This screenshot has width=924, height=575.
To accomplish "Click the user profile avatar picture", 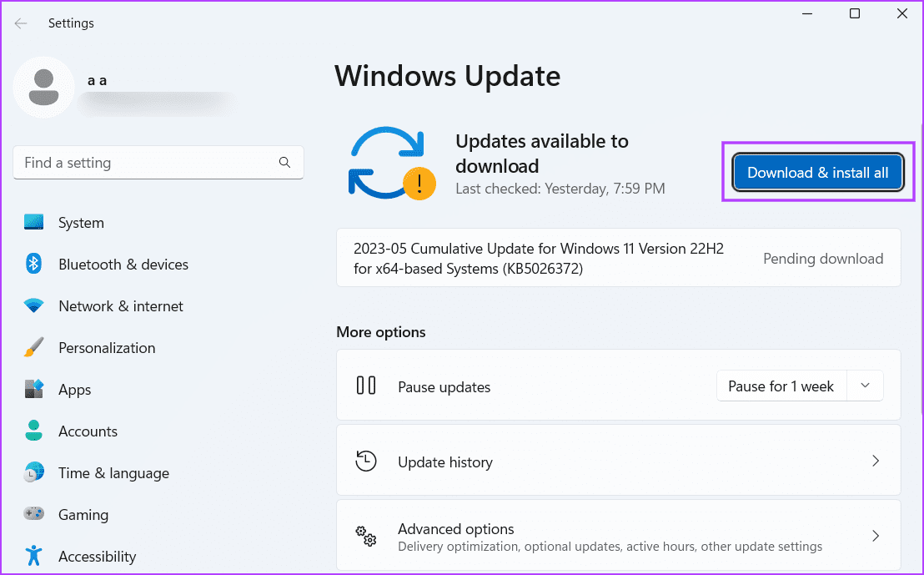I will 43,88.
